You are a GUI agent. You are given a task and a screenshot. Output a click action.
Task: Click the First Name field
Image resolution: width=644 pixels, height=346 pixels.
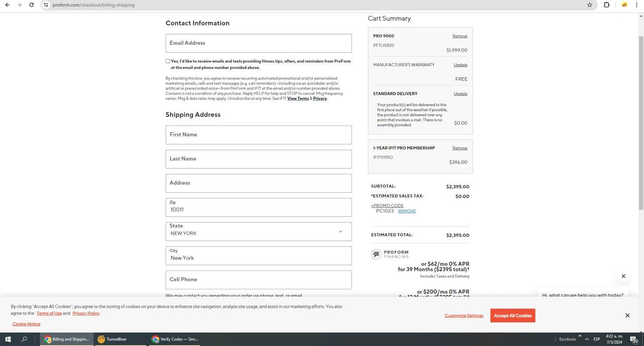(x=258, y=135)
